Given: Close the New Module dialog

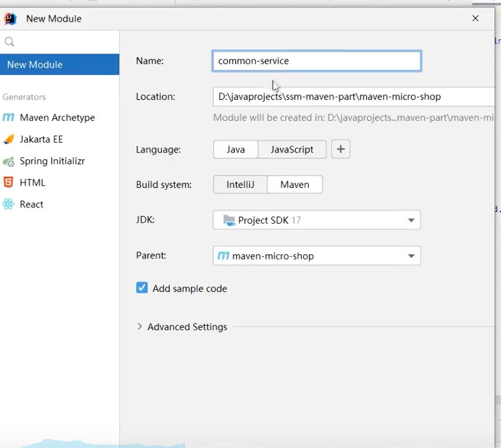Looking at the screenshot, I should (x=475, y=19).
